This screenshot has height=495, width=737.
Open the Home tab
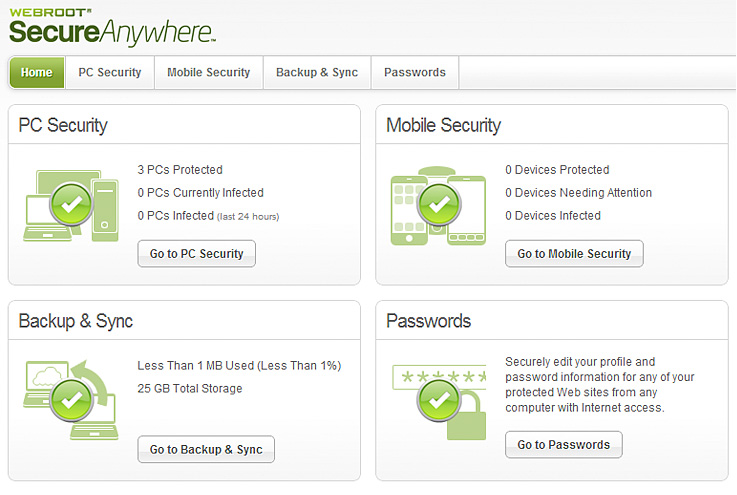(x=37, y=72)
